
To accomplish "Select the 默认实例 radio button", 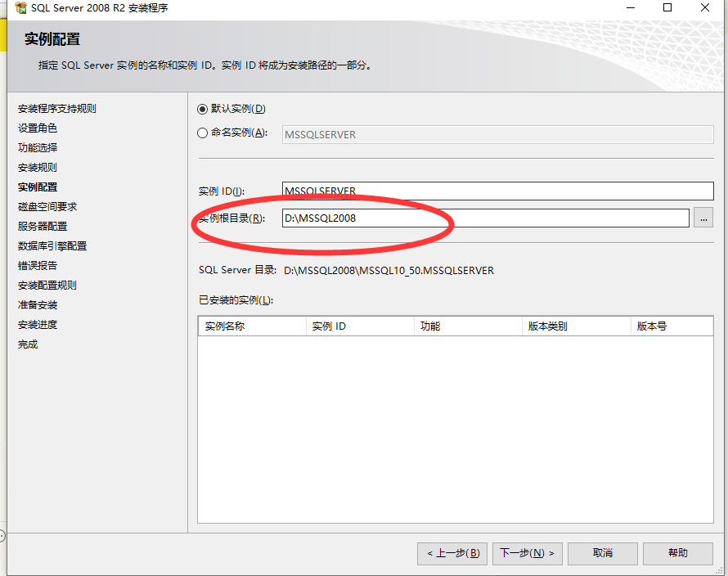I will (x=202, y=109).
